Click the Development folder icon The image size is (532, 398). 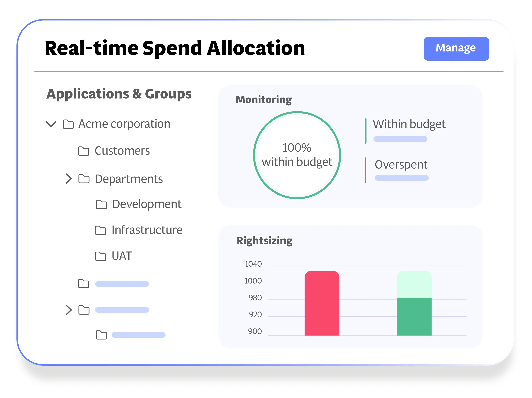[101, 204]
